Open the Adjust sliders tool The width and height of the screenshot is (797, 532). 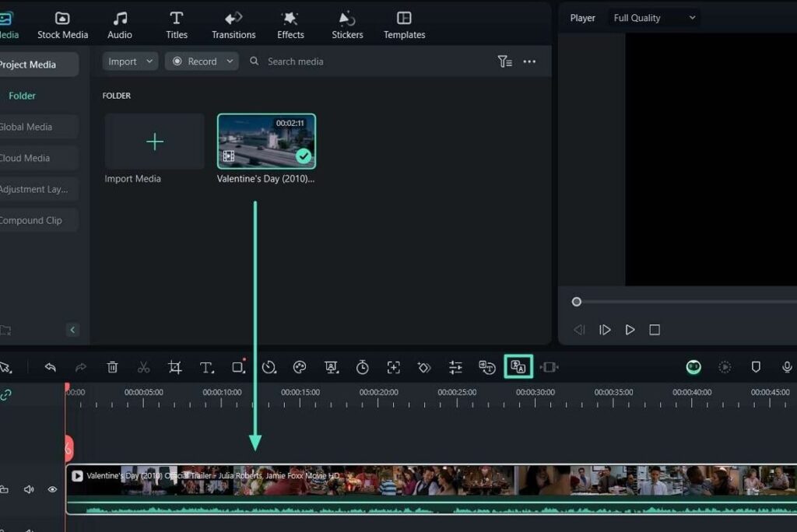click(x=455, y=367)
